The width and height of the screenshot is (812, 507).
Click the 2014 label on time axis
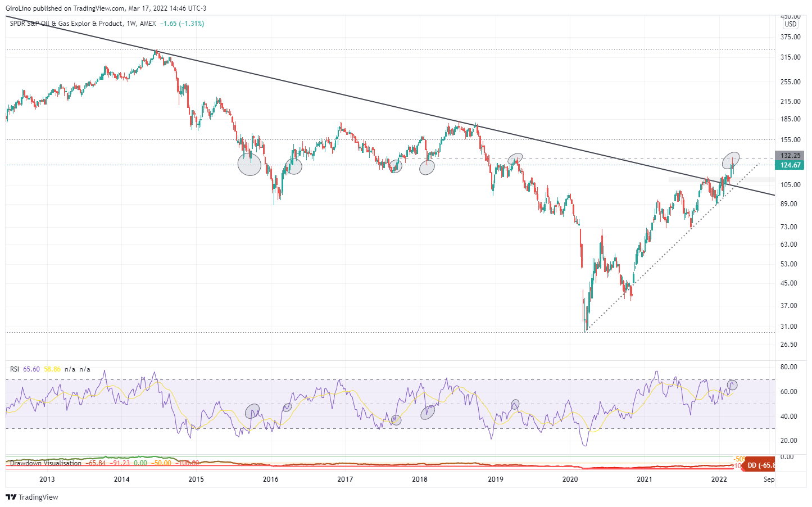121,479
